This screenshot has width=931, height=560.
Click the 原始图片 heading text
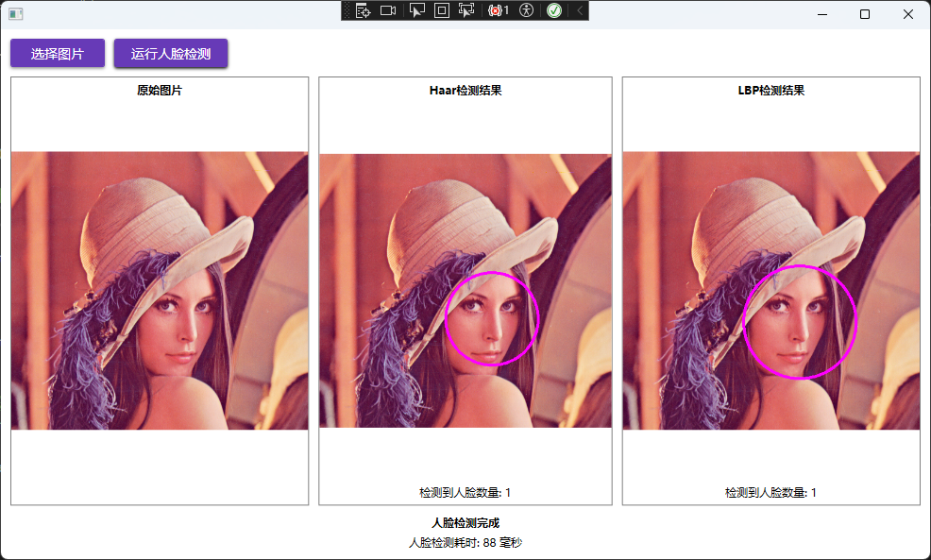(160, 91)
